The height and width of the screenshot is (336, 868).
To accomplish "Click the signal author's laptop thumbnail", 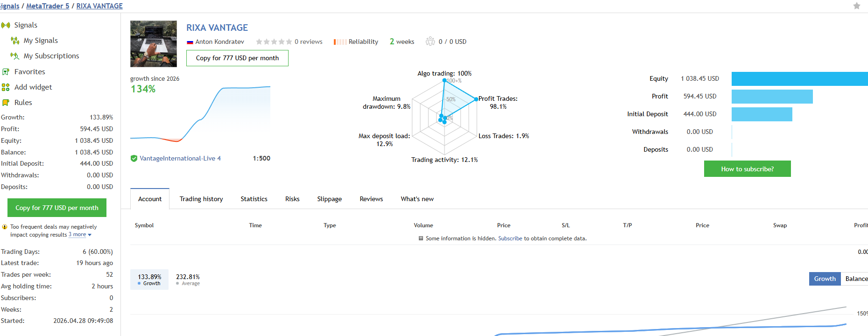I will pyautogui.click(x=154, y=44).
